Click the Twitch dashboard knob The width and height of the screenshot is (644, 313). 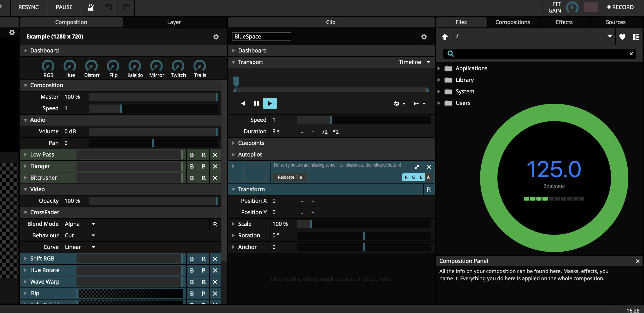[178, 66]
